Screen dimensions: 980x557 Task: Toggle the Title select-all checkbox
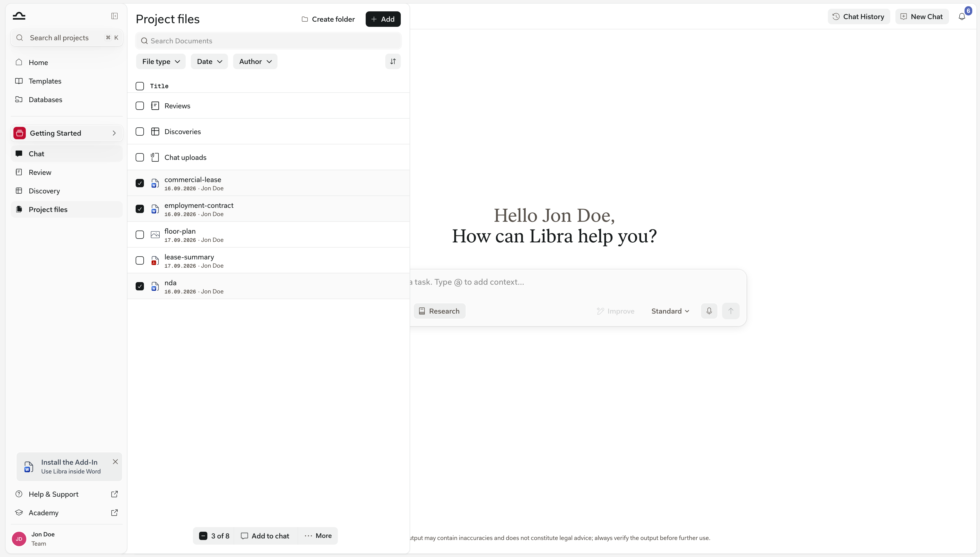[x=140, y=86]
